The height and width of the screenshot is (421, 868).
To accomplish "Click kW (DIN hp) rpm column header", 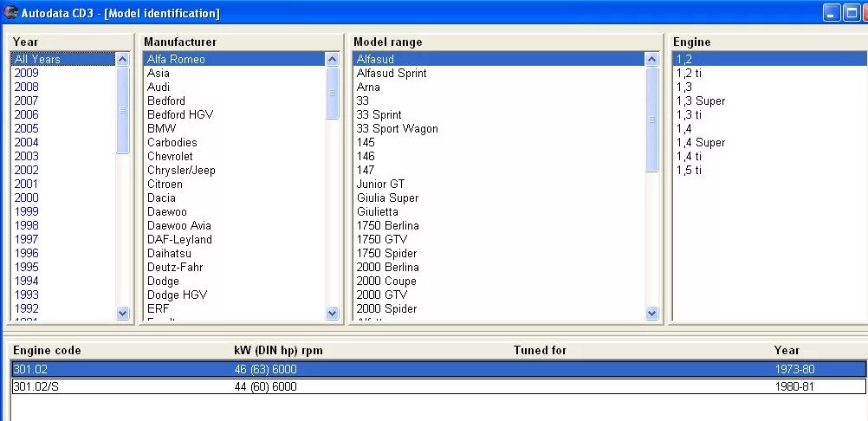I will click(x=278, y=350).
